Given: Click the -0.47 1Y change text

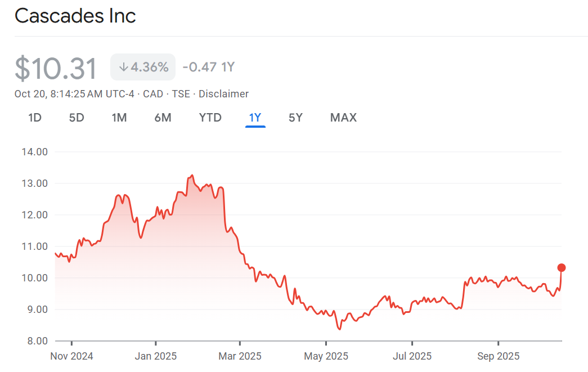Looking at the screenshot, I should click(x=208, y=68).
